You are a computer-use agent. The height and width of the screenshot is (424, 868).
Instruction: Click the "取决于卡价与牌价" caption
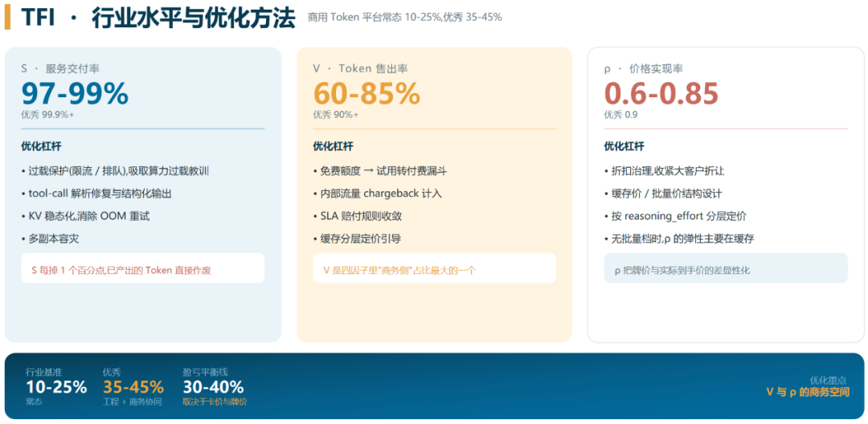[215, 402]
